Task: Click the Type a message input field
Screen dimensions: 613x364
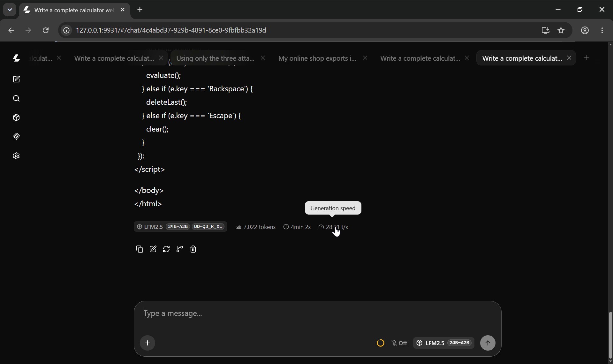Action: click(x=317, y=314)
